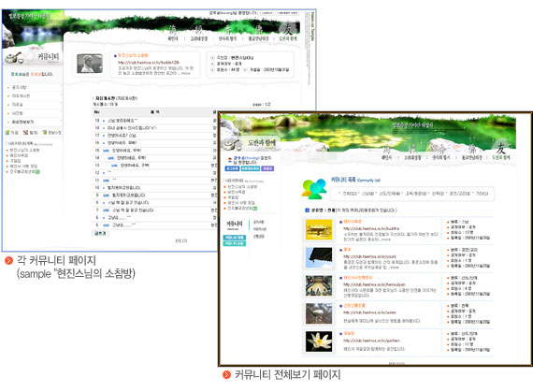This screenshot has height=392, width=533.
Task: Click the teal 커뮤니티 목록 sidebar button
Action: click(x=234, y=238)
